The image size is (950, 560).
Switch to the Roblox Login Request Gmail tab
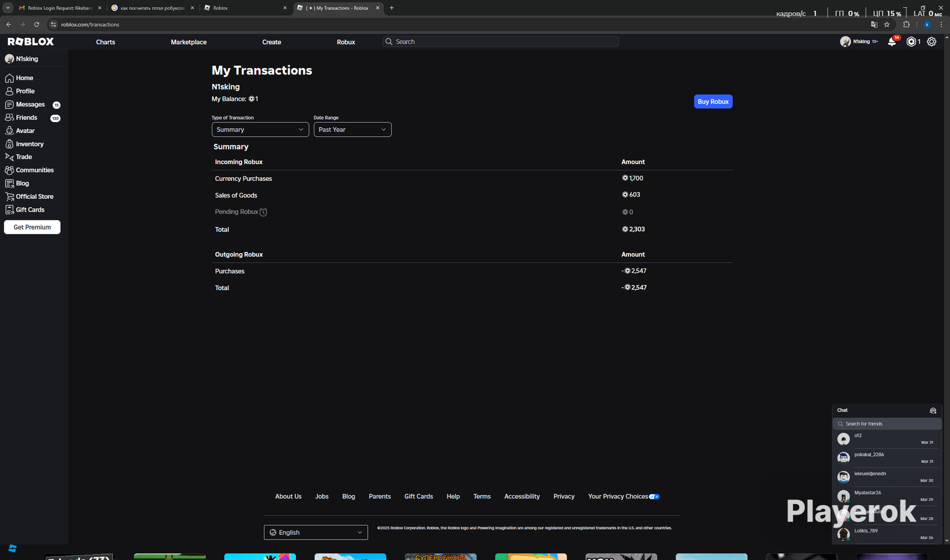click(x=60, y=8)
